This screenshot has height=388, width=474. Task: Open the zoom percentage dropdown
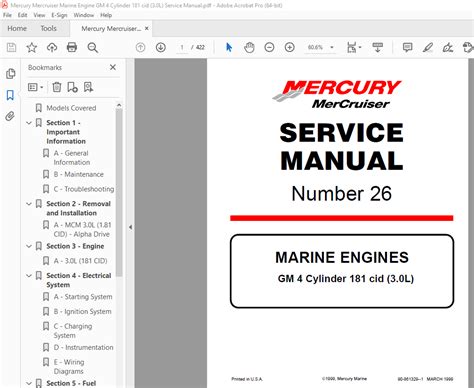[332, 47]
